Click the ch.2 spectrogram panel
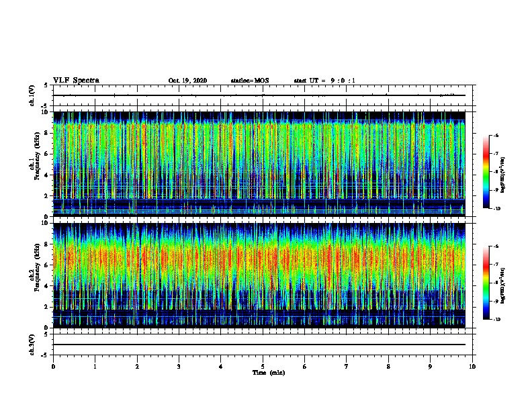Viewport: 532px width, 411px height. point(259,275)
